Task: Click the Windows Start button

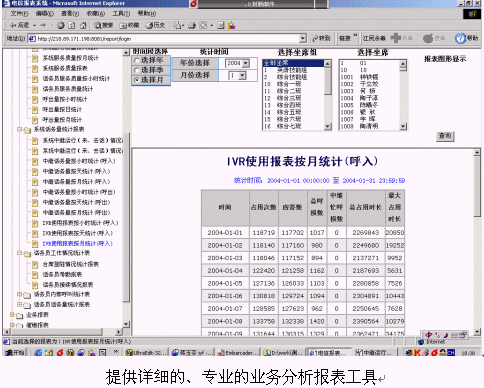Action: [14, 352]
